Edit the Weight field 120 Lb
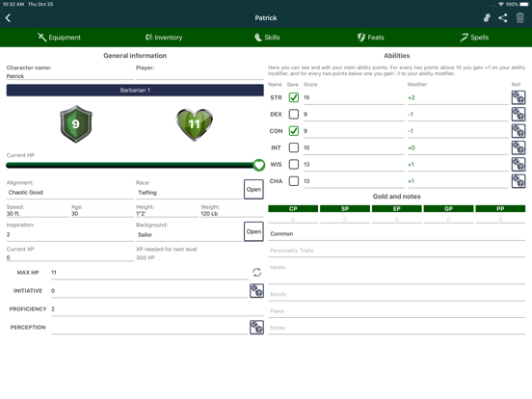This screenshot has width=532, height=399. click(232, 214)
